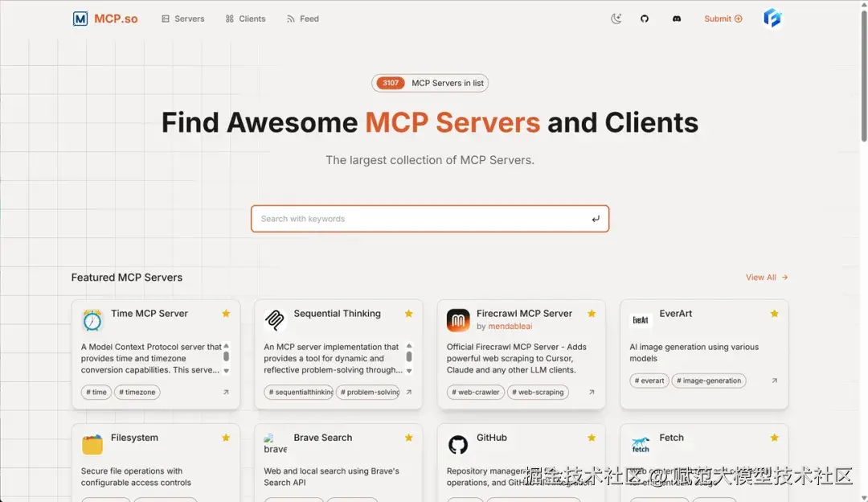Open the Clients menu item
The image size is (868, 502).
(x=245, y=19)
